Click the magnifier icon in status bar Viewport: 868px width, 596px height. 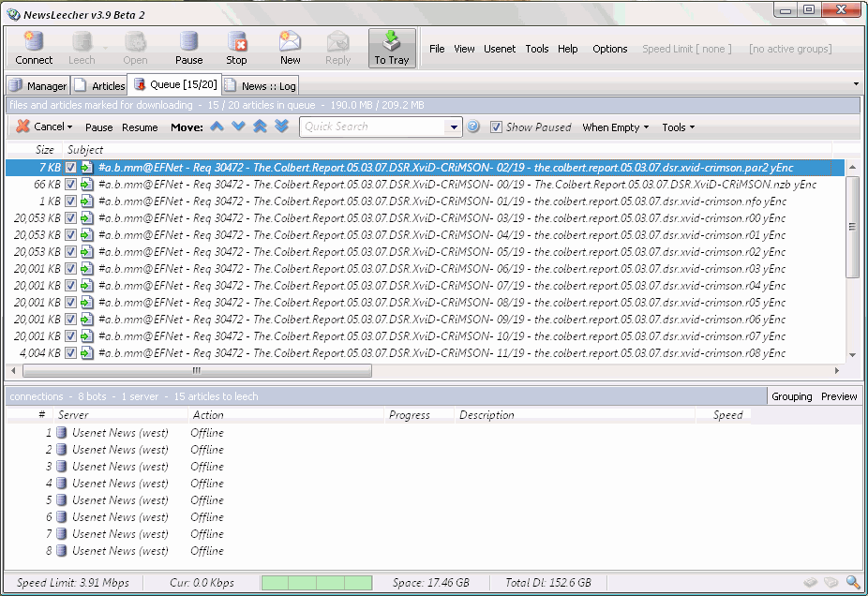click(853, 582)
